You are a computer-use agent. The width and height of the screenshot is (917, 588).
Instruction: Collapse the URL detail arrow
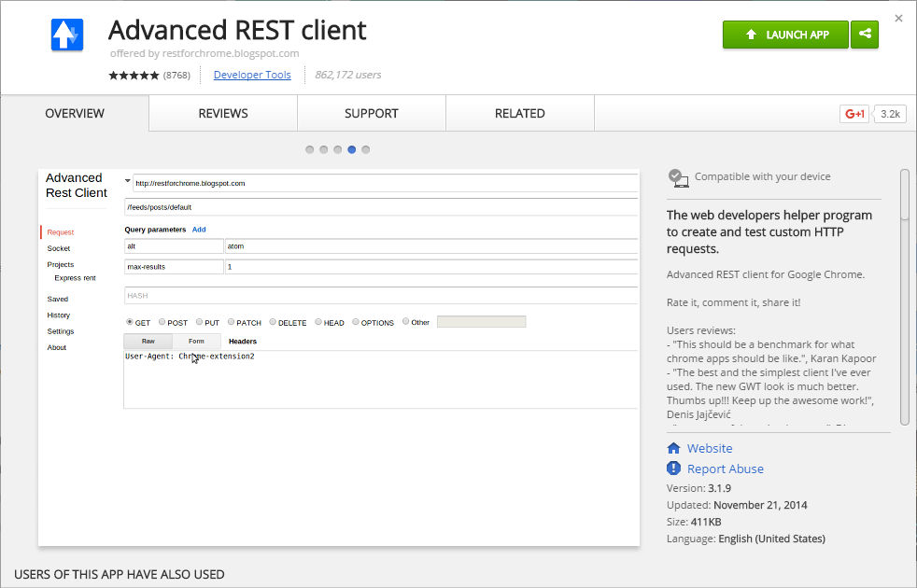128,181
